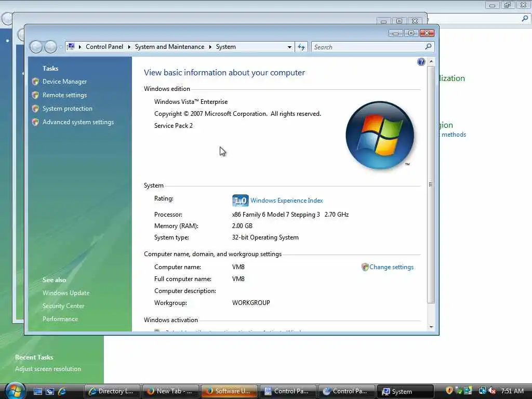The image size is (532, 399).
Task: Click the Windows Vista logo image
Action: (380, 135)
